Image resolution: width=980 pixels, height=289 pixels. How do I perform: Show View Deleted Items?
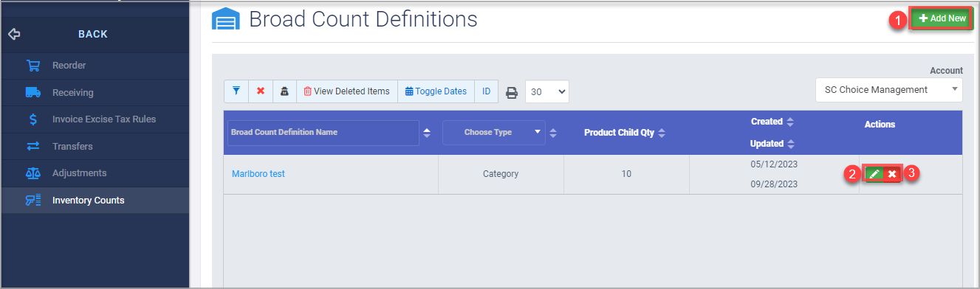(347, 91)
